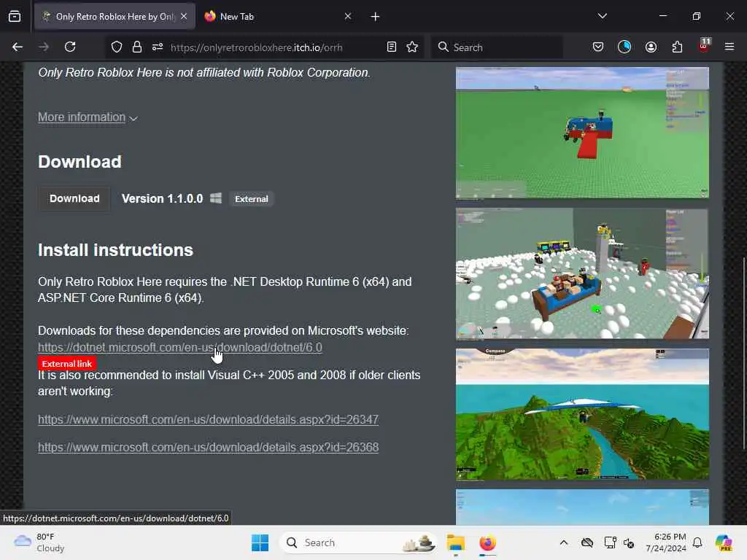Focus the browser Search box
This screenshot has height=560, width=747.
tap(498, 47)
